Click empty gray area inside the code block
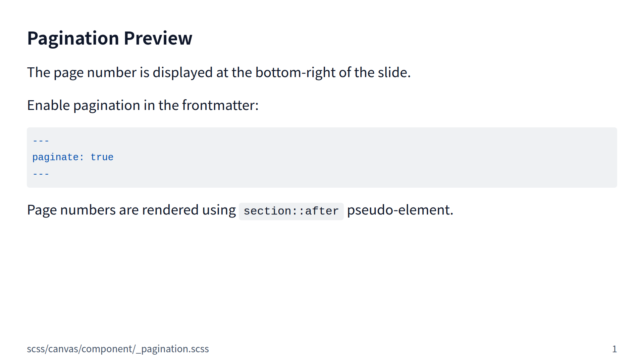644x362 pixels. (369, 158)
